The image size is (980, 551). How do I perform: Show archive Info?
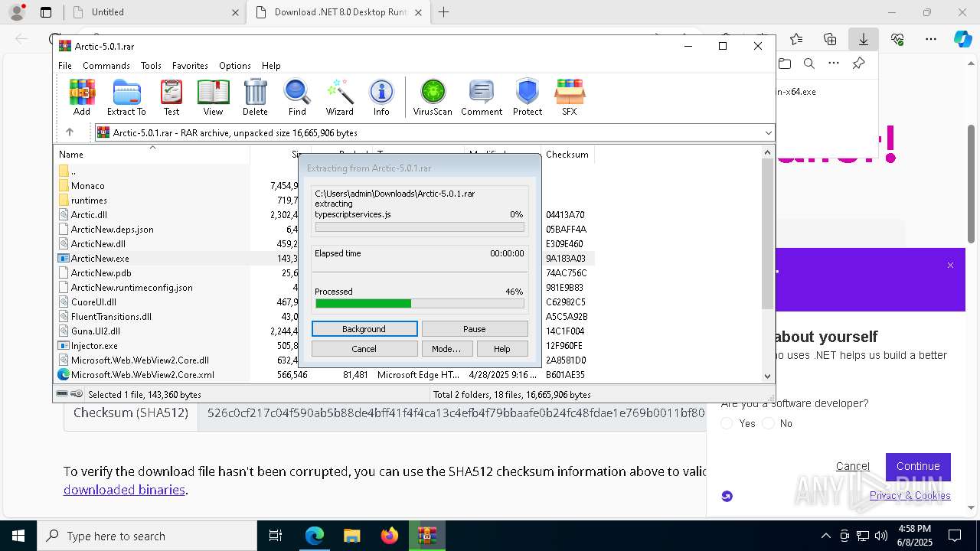coord(381,97)
